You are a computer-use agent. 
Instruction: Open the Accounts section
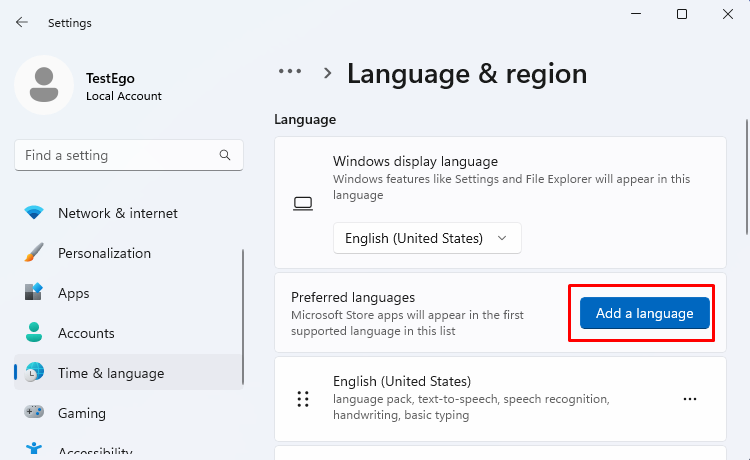coord(86,333)
